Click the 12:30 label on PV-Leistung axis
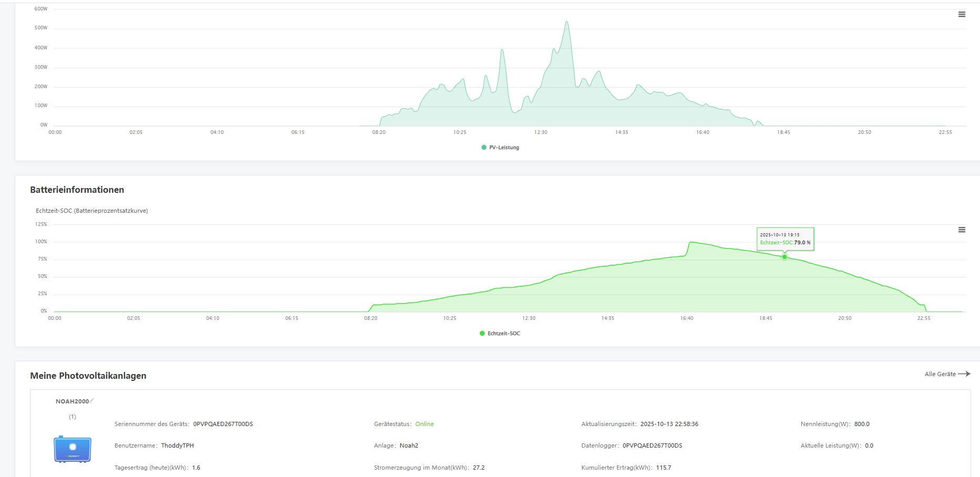Screen dimensions: 980x477 pos(541,132)
